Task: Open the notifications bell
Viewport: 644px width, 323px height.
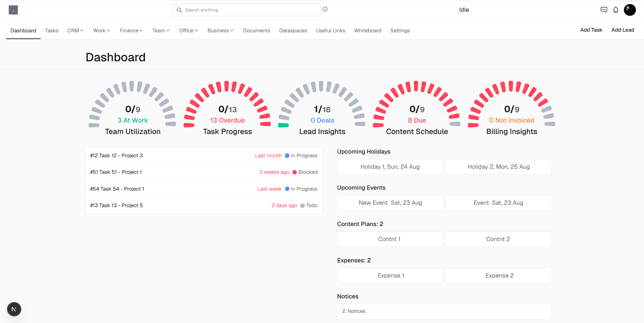Action: [x=616, y=10]
